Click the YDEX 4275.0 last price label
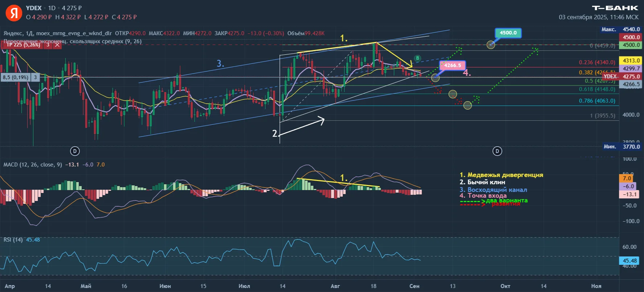This screenshot has width=644, height=292. [622, 77]
